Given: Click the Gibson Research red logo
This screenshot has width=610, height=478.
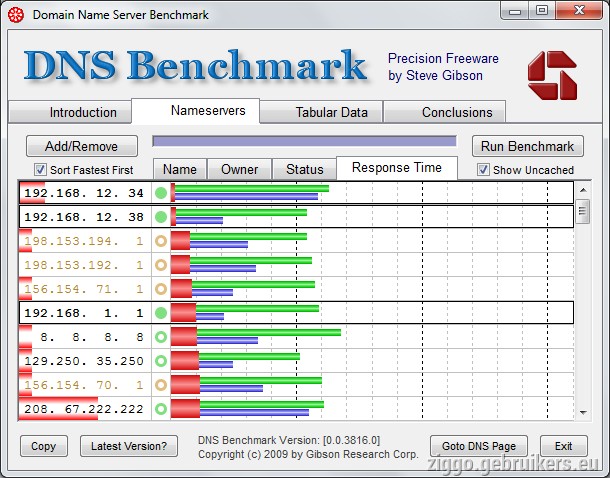Looking at the screenshot, I should click(x=552, y=75).
